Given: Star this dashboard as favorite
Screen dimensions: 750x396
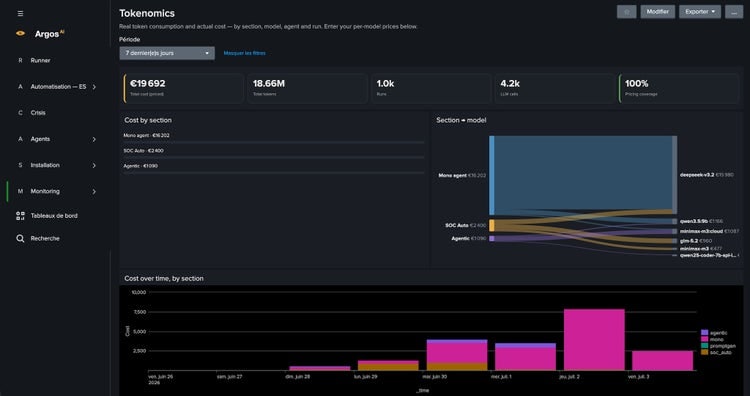Looking at the screenshot, I should (627, 12).
